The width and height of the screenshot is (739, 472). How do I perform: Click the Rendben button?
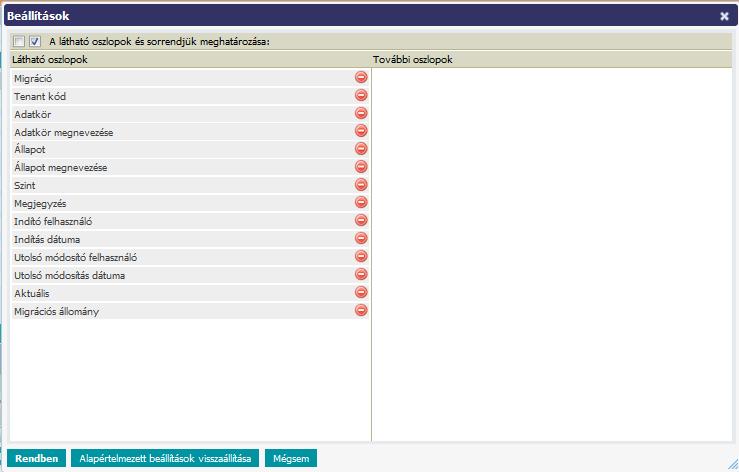click(x=37, y=458)
